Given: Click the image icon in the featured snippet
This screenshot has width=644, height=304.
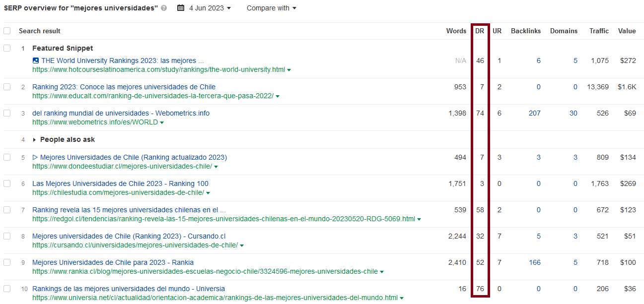Looking at the screenshot, I should (36, 61).
